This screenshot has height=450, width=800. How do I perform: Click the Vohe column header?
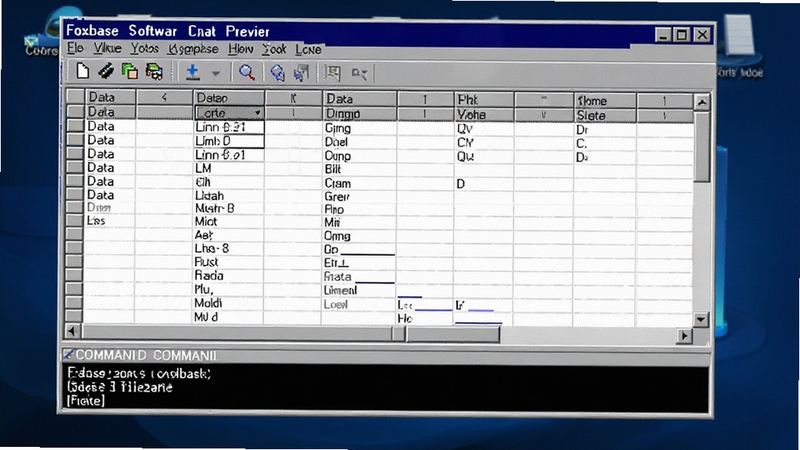coord(484,114)
